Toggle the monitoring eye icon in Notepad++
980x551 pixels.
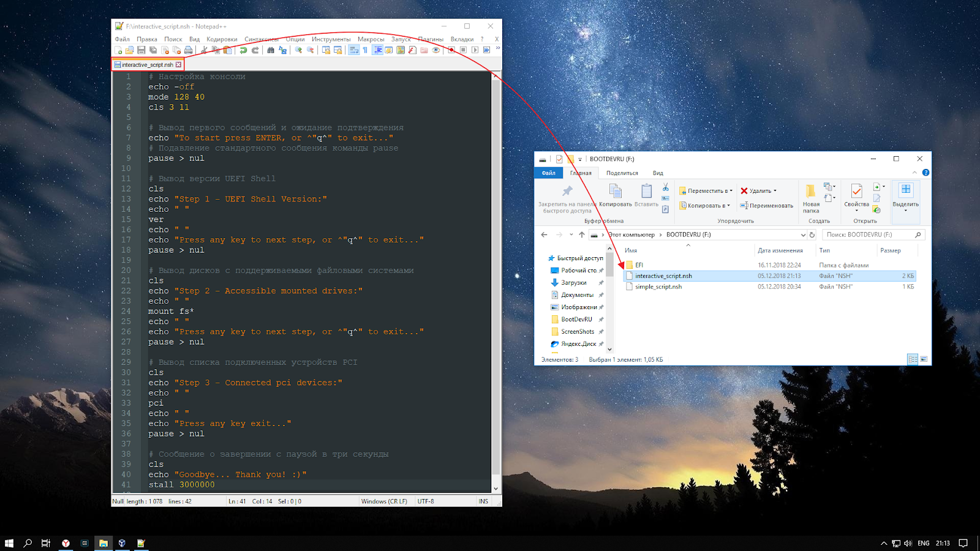click(436, 50)
